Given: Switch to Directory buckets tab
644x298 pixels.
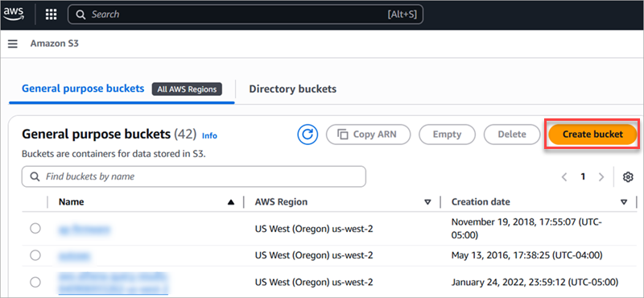Looking at the screenshot, I should click(x=292, y=89).
